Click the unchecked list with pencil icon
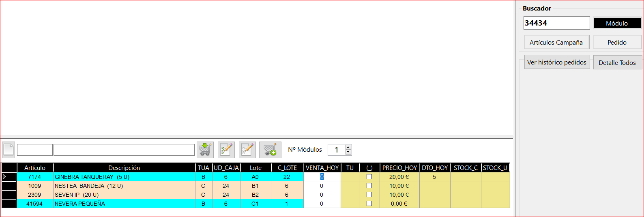Image resolution: width=644 pixels, height=217 pixels. (247, 150)
